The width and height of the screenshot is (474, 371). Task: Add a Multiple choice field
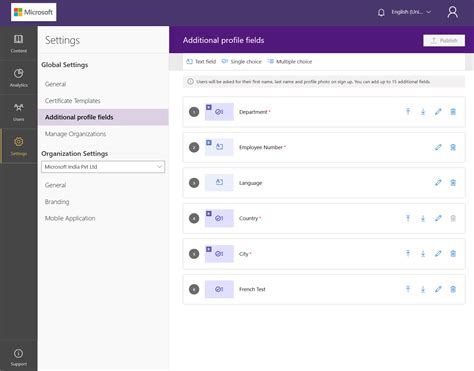coord(290,62)
